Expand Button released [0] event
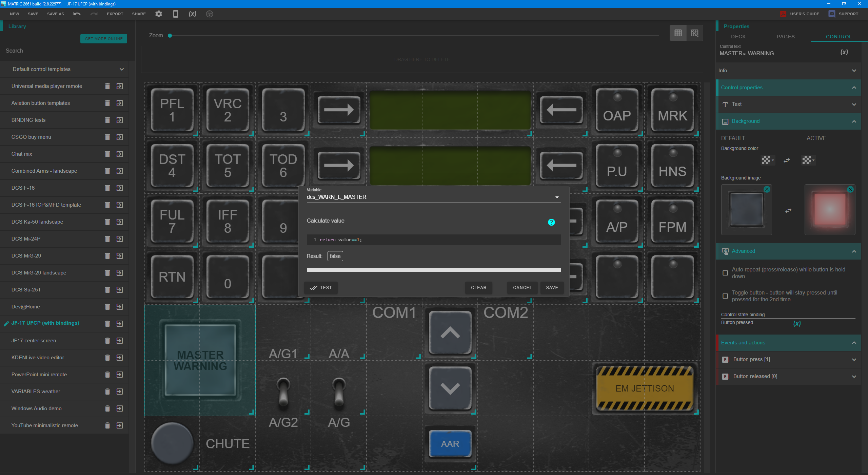The image size is (868, 475). [x=789, y=377]
